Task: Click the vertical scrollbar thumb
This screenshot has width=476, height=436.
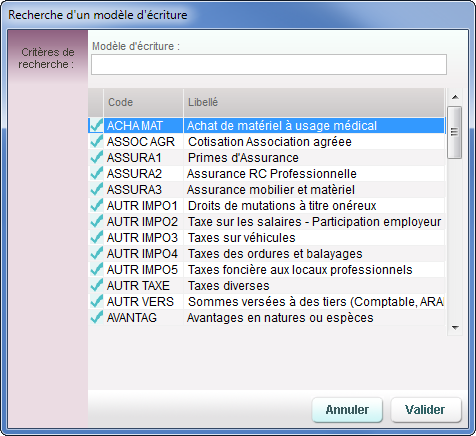Action: coord(454,132)
